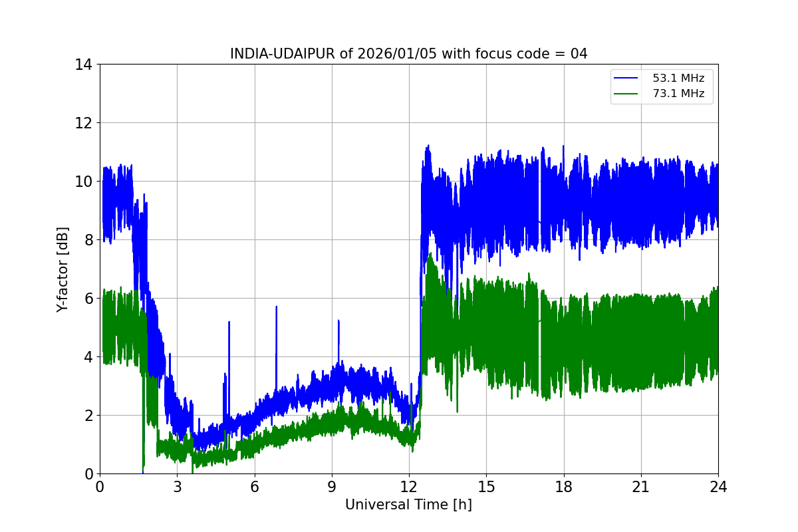Select the 73.1 MHz legend label
798x532 pixels.
[678, 94]
